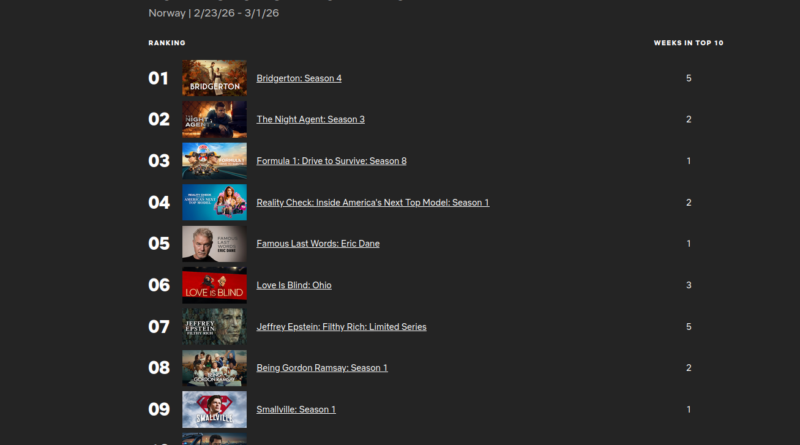Click weeks value 1 for Famous Last Words
Image resolution: width=800 pixels, height=445 pixels.
point(689,243)
